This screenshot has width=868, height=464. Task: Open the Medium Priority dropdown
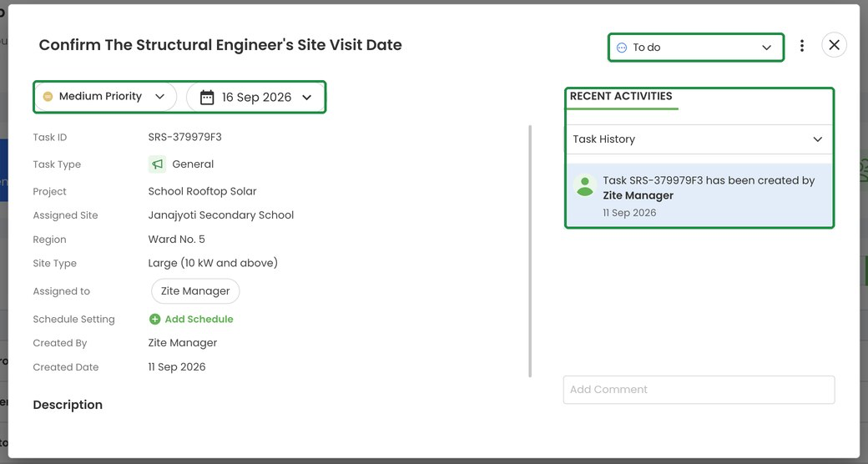[105, 97]
